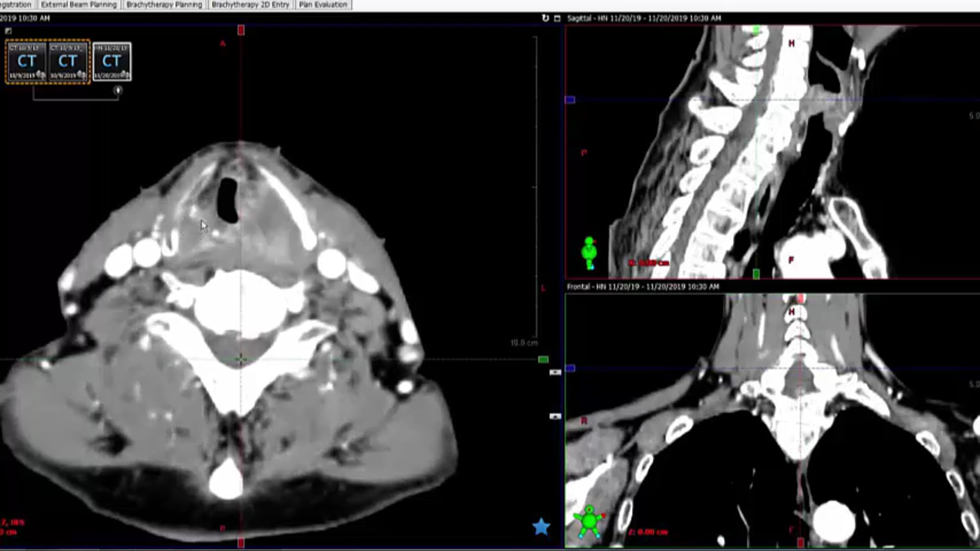The width and height of the screenshot is (980, 551).
Task: Open the Plan Evaluation tab
Action: [x=324, y=4]
